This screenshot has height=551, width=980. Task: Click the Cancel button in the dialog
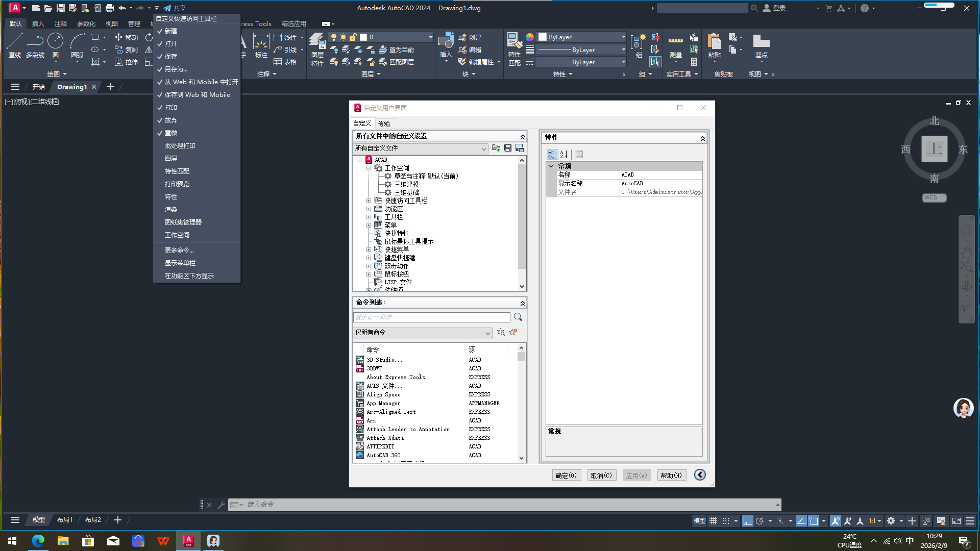coord(601,475)
